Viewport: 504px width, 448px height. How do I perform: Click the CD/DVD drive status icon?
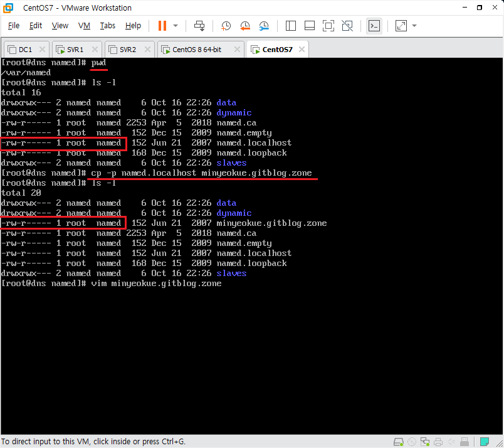(x=412, y=442)
